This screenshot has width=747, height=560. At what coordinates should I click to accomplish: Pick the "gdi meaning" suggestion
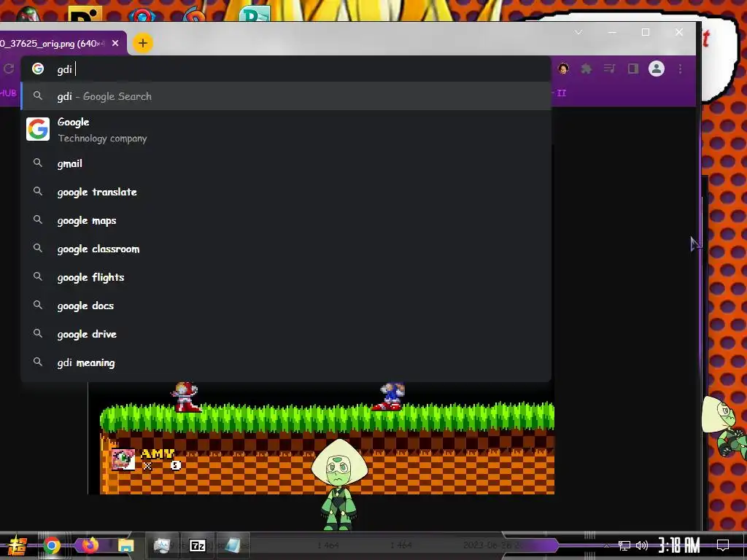point(286,362)
